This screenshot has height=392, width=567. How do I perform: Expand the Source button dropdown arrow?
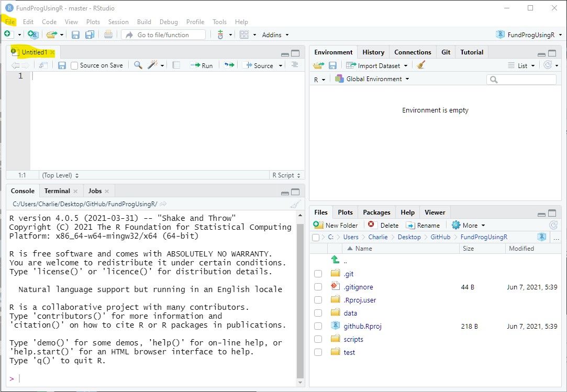click(x=280, y=66)
